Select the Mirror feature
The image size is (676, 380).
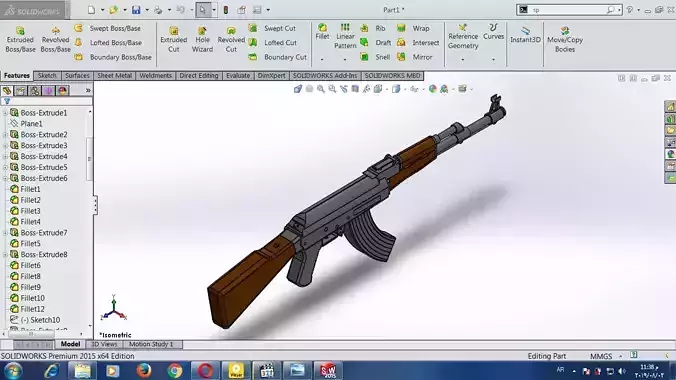(414, 57)
